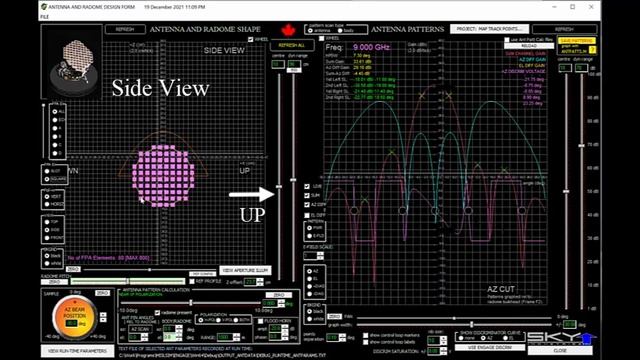Select the FRONT view radio button
Screen dimensions: 640x360
point(47,238)
